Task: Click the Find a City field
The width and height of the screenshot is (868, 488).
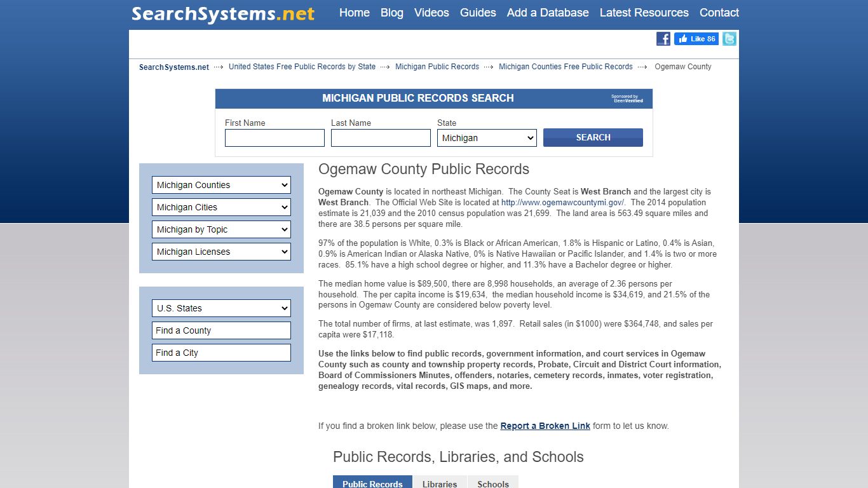Action: 221,353
